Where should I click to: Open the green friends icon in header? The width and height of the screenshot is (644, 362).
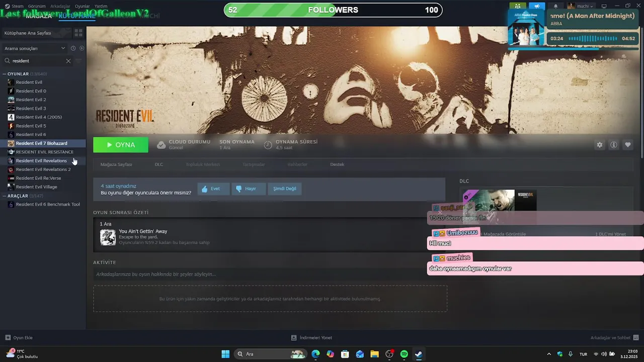coord(518,6)
